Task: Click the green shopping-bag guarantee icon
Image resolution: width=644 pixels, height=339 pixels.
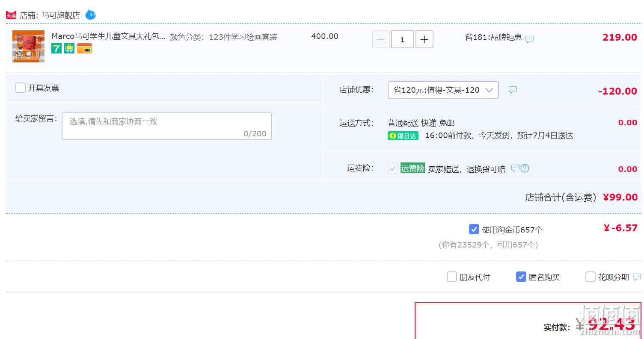Action: 69,48
